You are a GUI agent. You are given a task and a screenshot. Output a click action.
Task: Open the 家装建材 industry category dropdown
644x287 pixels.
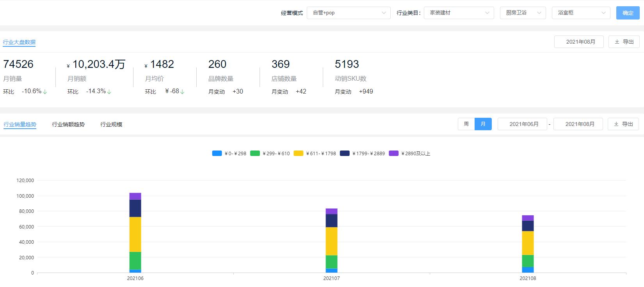[459, 13]
